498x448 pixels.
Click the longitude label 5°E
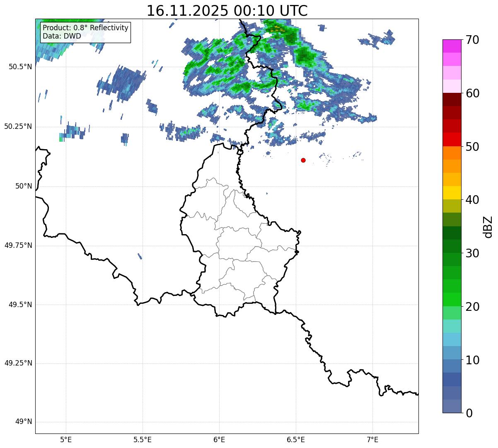pos(66,439)
